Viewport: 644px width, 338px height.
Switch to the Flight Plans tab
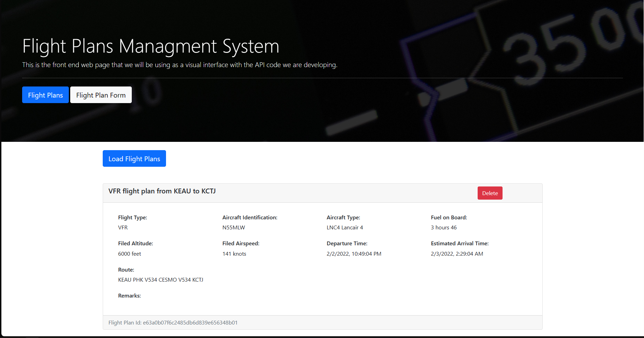[x=45, y=95]
